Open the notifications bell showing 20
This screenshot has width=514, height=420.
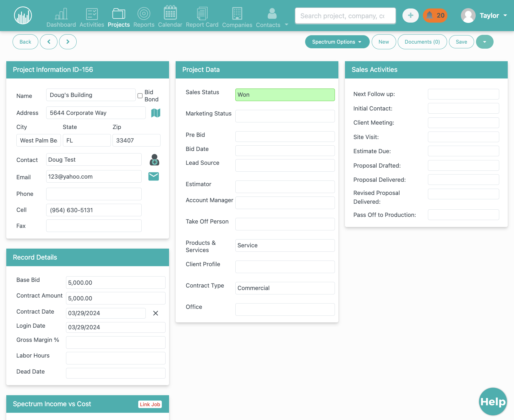coord(435,15)
